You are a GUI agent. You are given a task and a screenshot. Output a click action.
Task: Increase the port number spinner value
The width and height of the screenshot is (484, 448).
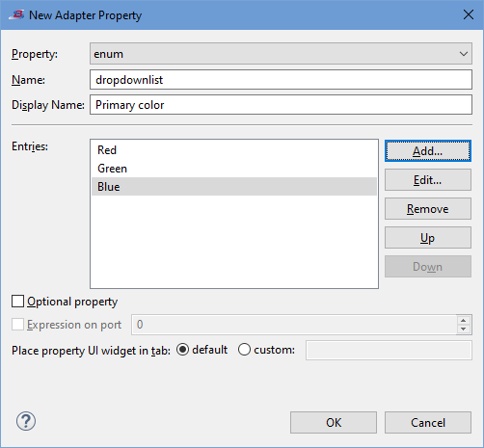[463, 320]
